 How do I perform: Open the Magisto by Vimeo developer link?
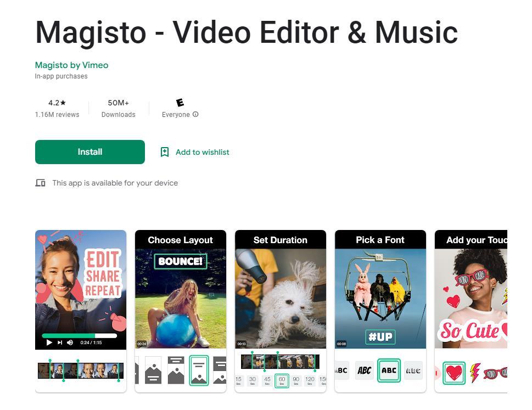click(71, 65)
